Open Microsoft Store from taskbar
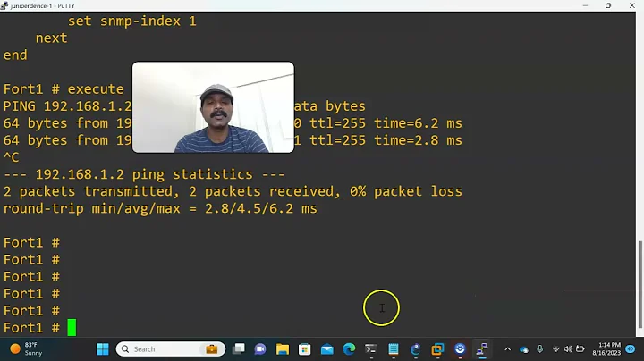644x361 pixels. coord(305,349)
